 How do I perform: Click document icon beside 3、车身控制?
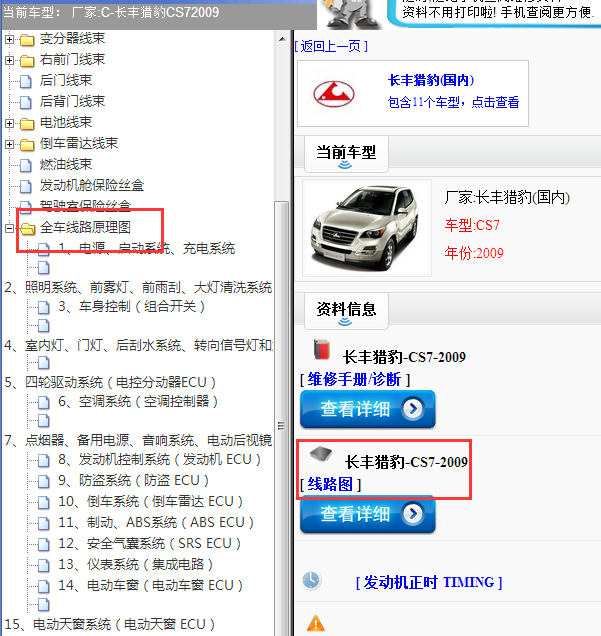click(x=43, y=307)
